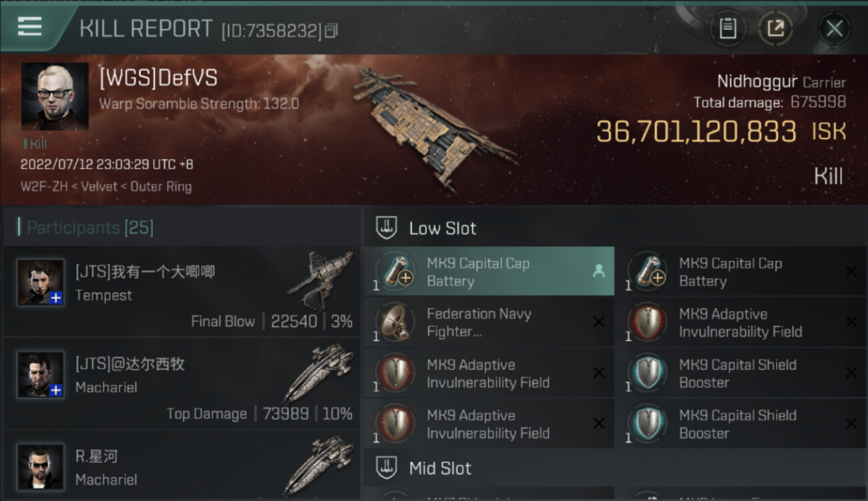View DefVS pilot portrait
Image resolution: width=868 pixels, height=501 pixels.
[x=55, y=96]
